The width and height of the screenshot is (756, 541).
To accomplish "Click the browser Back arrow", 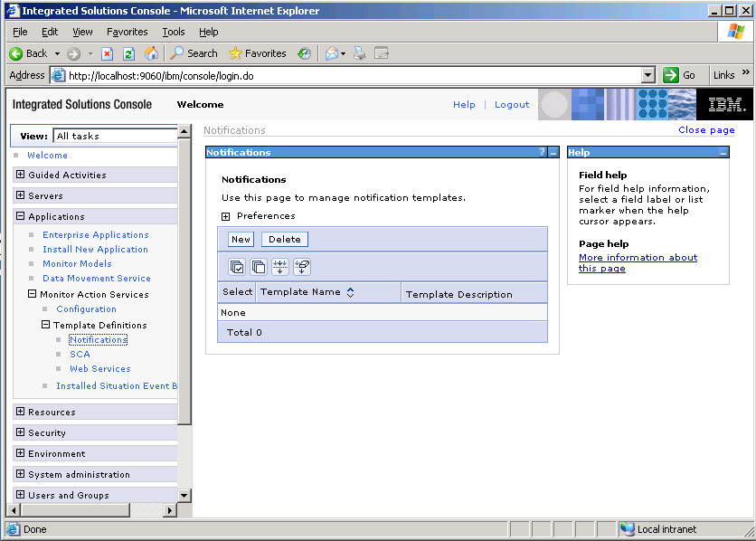I will (x=16, y=53).
